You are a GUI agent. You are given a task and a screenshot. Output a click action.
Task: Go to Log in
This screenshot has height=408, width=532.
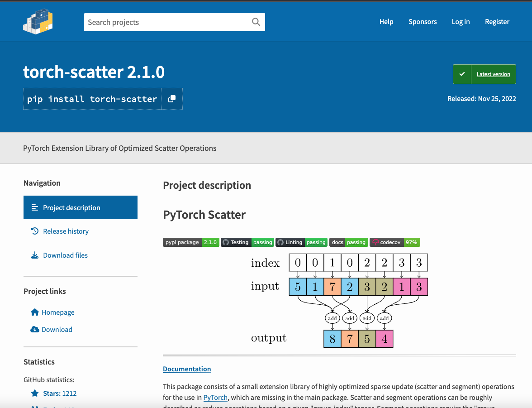pos(461,22)
